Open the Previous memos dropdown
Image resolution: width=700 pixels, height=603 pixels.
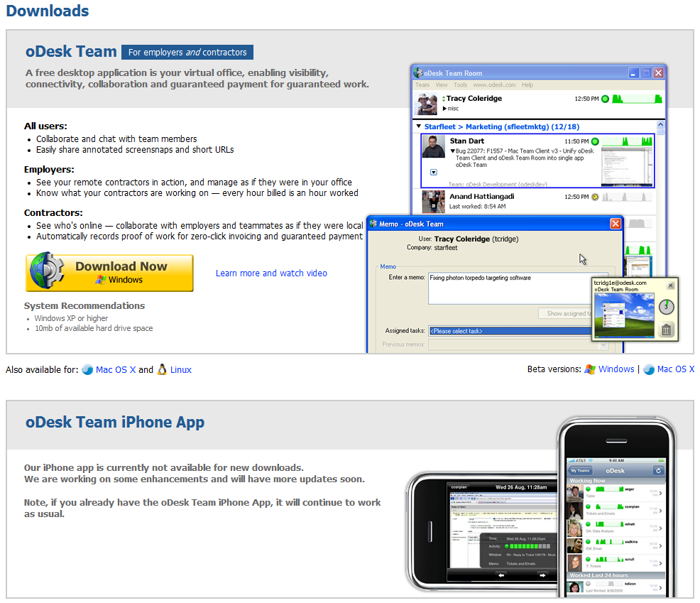[x=518, y=345]
